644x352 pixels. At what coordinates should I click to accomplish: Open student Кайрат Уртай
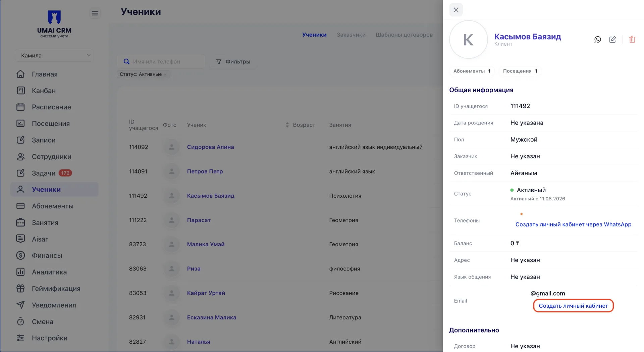click(206, 293)
